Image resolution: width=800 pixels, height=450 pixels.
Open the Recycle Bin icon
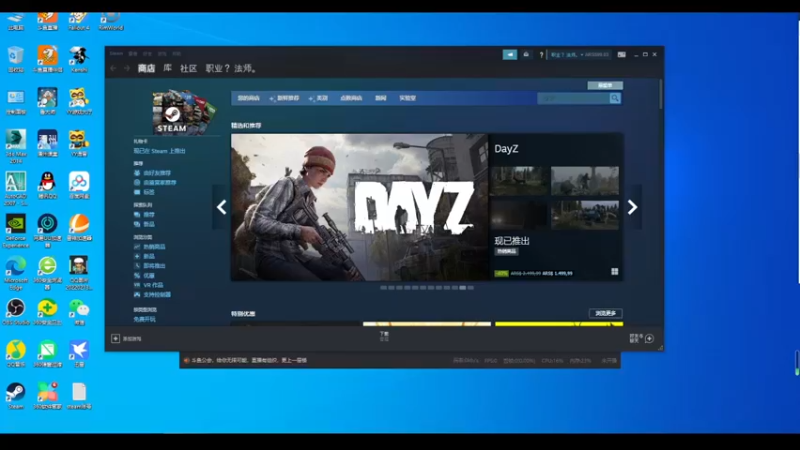15,59
